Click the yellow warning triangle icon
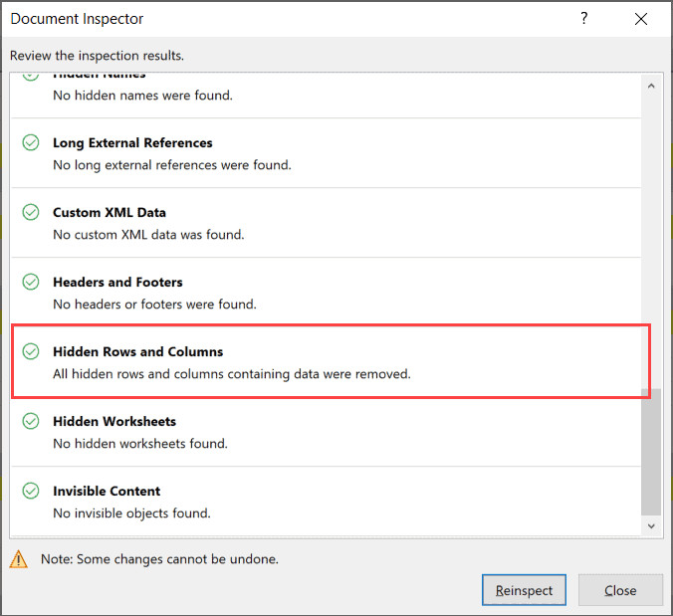The image size is (673, 616). (19, 559)
